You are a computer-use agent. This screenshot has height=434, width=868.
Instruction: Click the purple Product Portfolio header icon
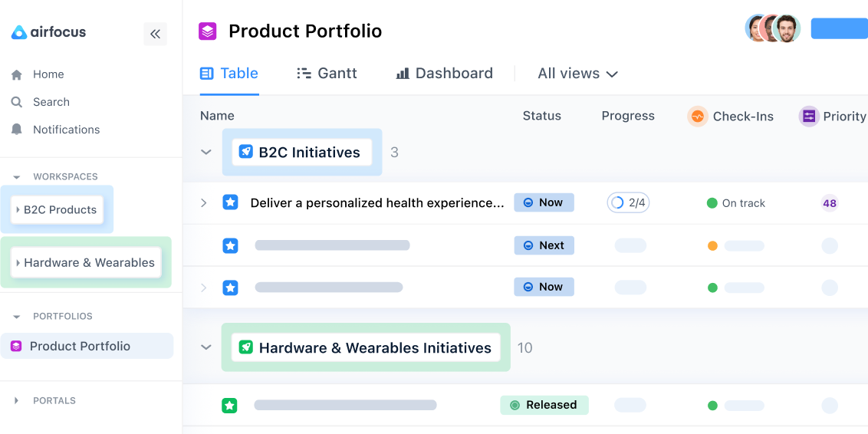pos(208,31)
